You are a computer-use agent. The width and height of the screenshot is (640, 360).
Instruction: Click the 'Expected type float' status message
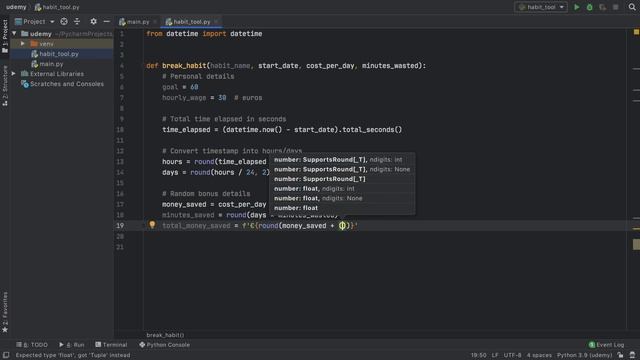(x=73, y=355)
